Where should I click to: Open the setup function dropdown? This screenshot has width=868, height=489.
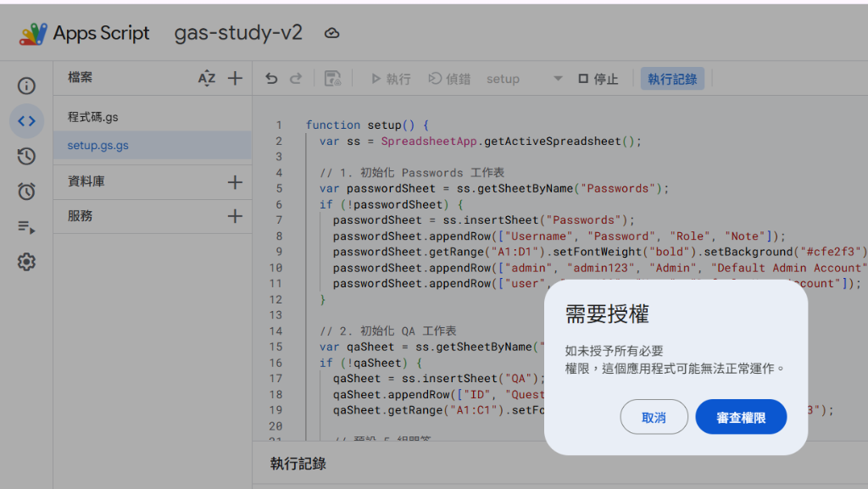pyautogui.click(x=524, y=79)
